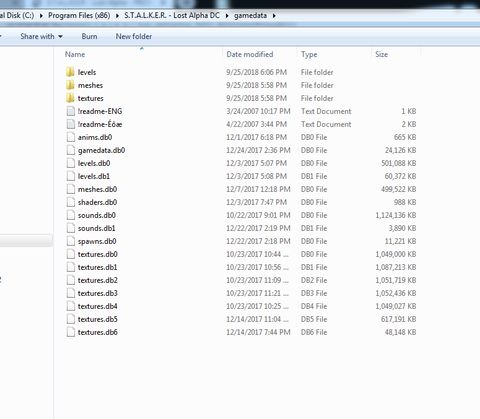
Task: Select the spawns.db0 file icon
Action: coord(71,241)
